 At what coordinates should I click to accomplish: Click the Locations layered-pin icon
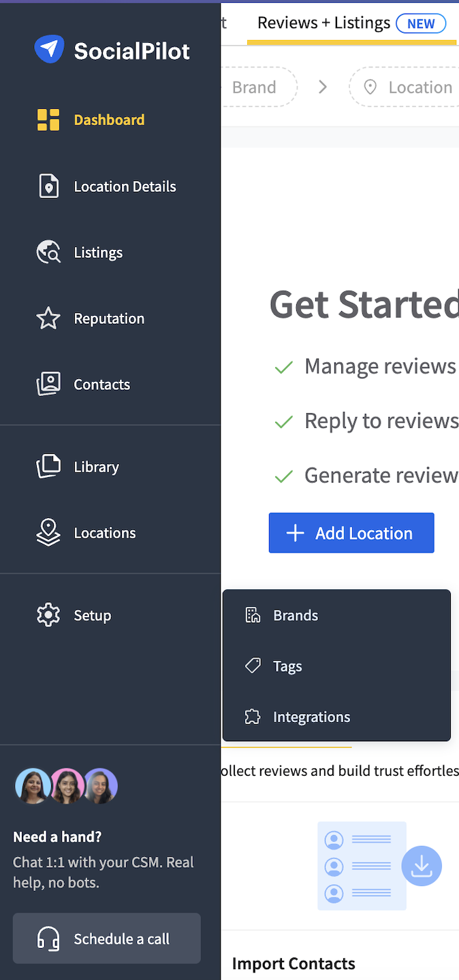tap(48, 532)
